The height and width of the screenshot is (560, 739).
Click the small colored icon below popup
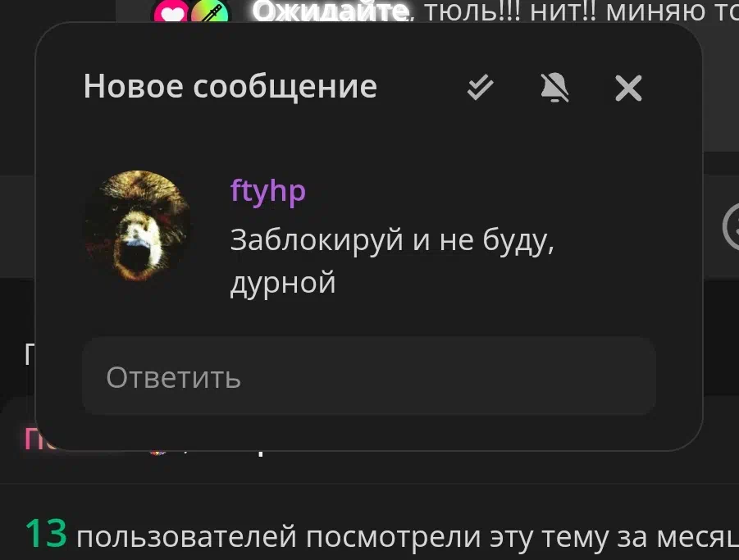(157, 452)
